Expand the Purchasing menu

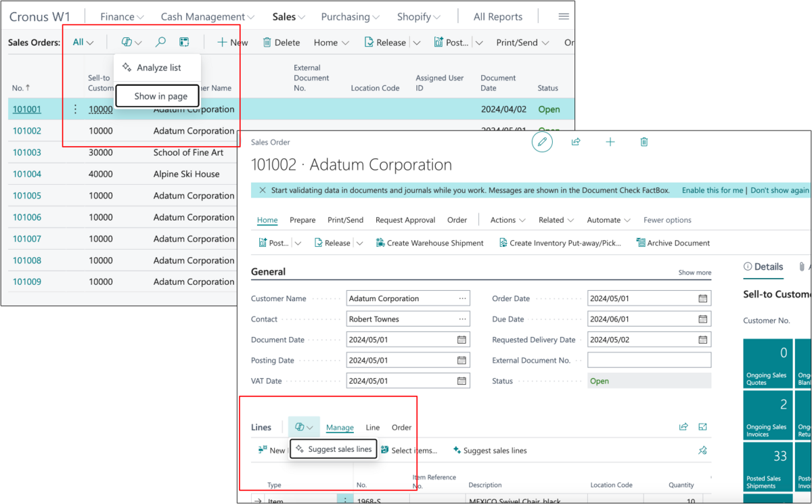[351, 16]
